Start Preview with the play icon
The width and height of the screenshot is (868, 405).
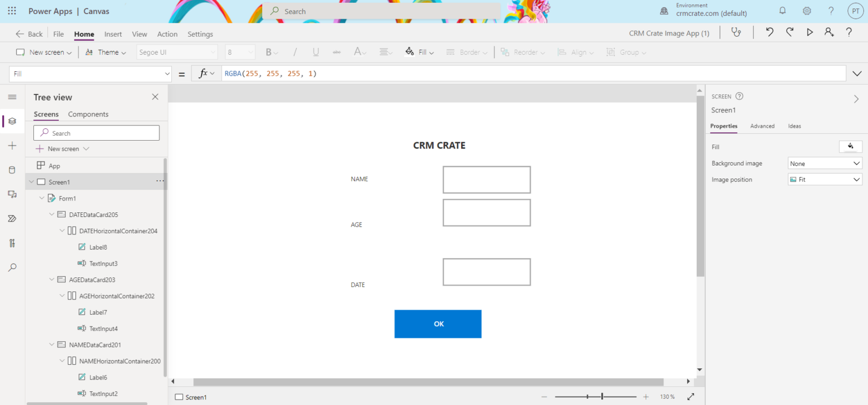809,32
